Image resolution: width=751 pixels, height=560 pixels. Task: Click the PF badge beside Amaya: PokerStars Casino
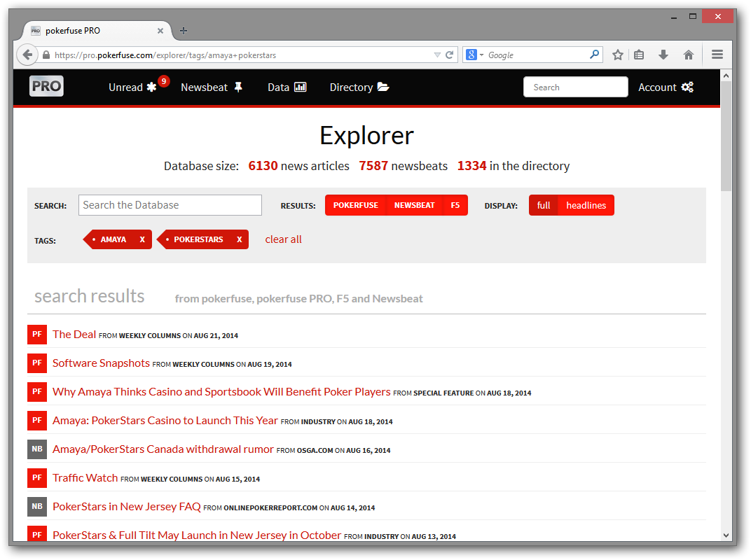point(37,420)
